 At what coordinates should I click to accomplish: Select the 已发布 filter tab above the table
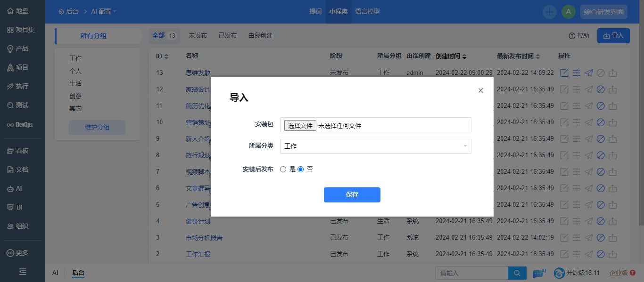pos(228,36)
